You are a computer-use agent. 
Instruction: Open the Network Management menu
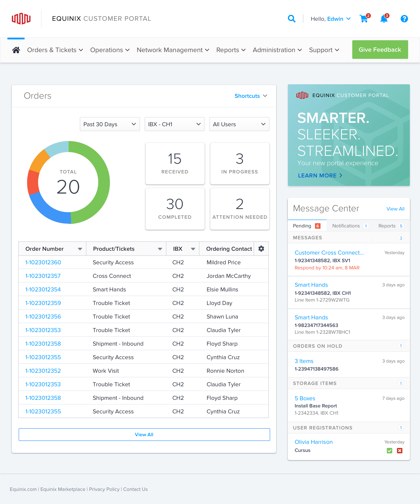[x=173, y=50]
